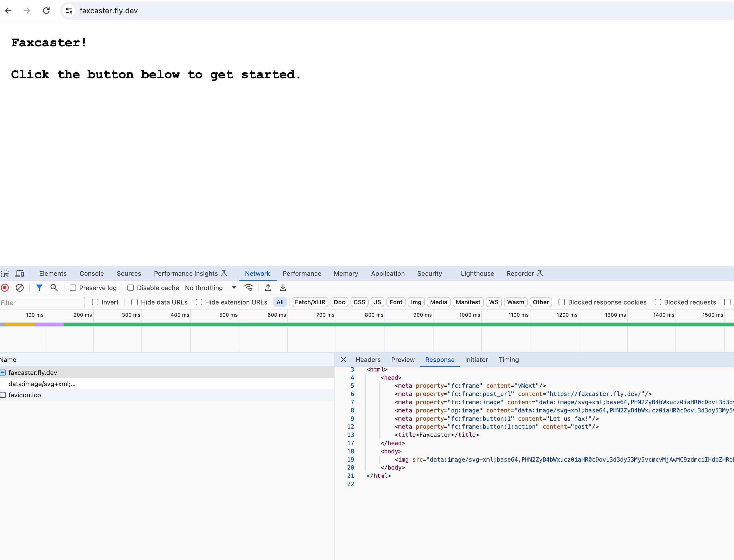Screen dimensions: 734x560
Task: Open network conditions wifi icon
Action: pos(249,288)
